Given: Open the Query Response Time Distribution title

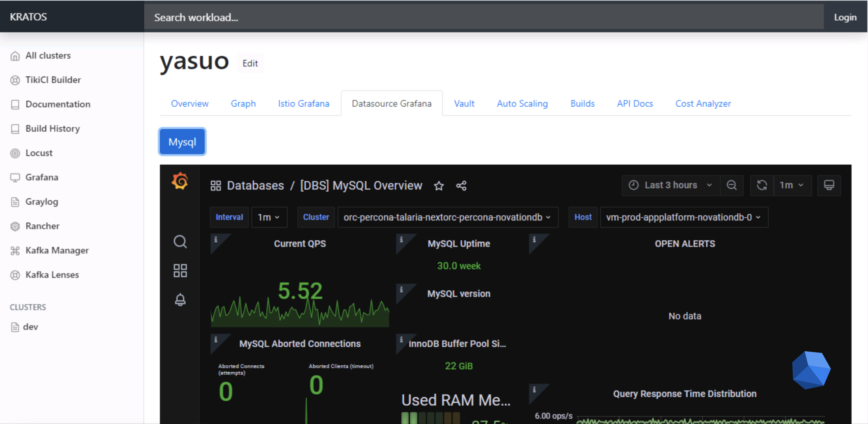Looking at the screenshot, I should pyautogui.click(x=685, y=394).
